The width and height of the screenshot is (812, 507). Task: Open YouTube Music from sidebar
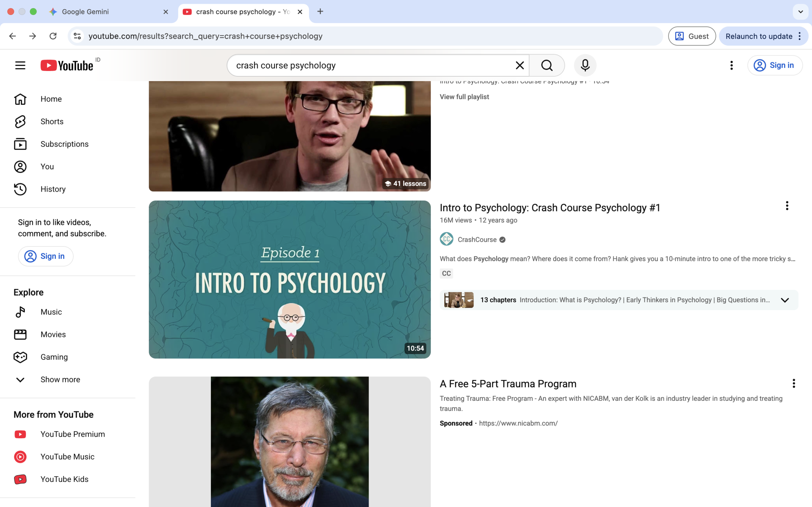(67, 457)
